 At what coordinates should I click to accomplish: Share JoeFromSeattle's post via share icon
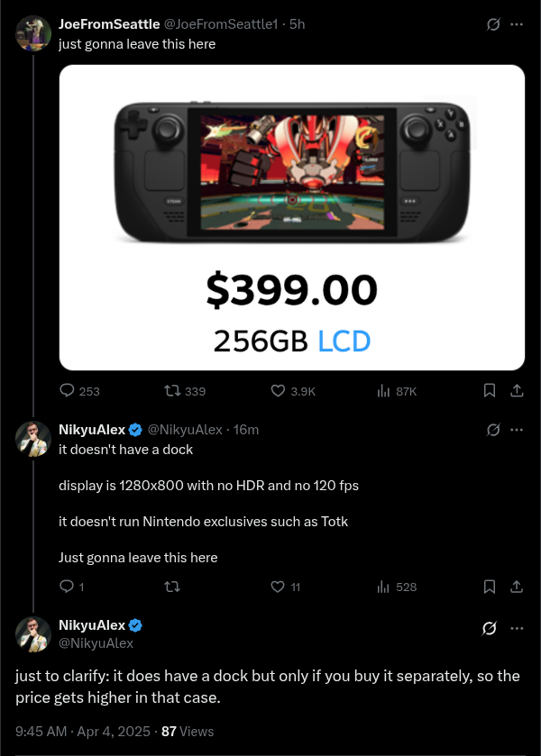[517, 390]
